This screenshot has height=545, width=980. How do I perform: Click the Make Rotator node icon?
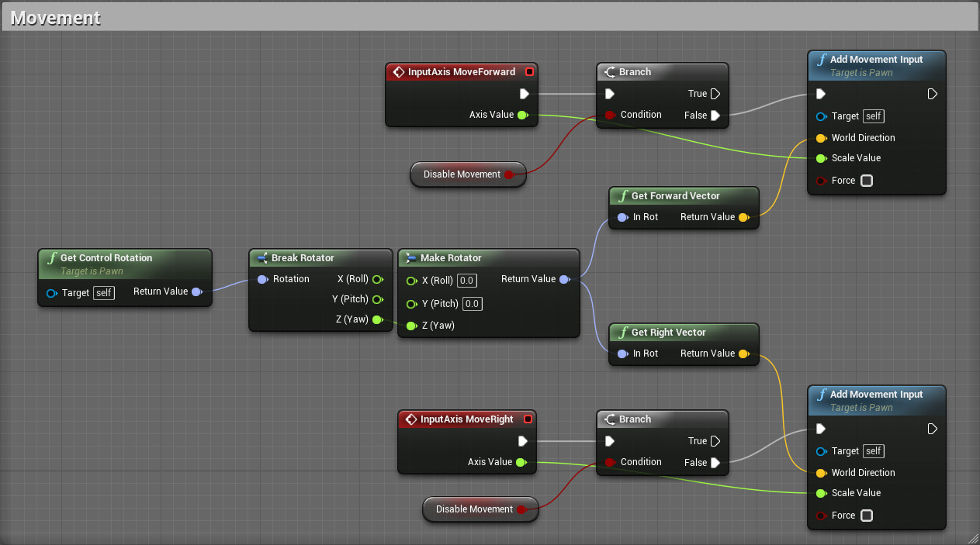(x=411, y=258)
